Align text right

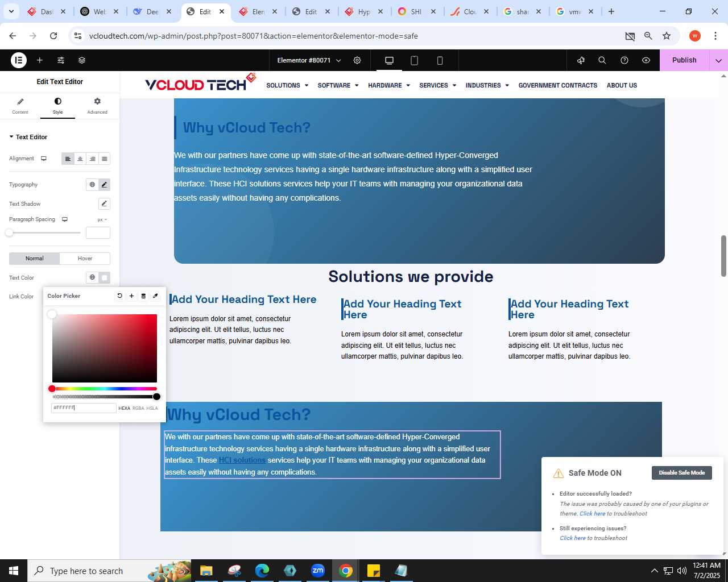coord(92,159)
